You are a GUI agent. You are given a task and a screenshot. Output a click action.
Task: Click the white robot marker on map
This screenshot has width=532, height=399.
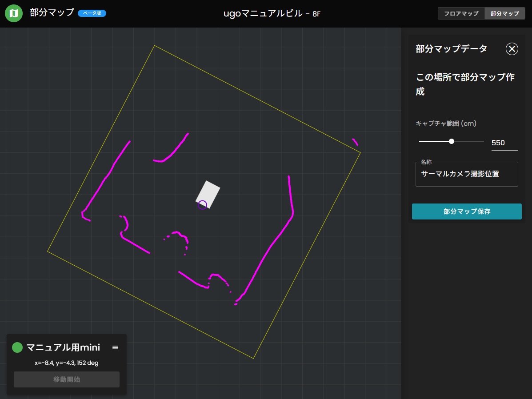(208, 195)
